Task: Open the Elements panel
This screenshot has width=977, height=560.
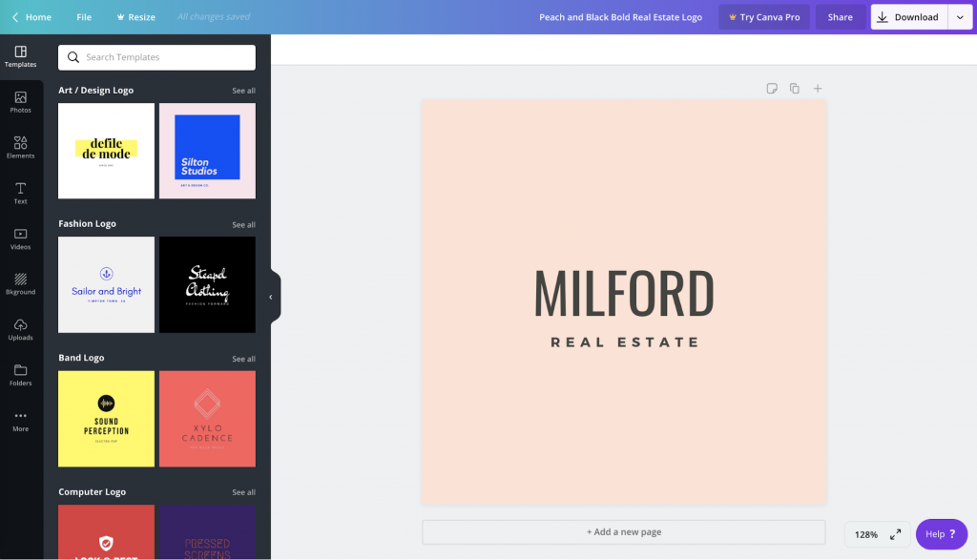Action: 21,148
